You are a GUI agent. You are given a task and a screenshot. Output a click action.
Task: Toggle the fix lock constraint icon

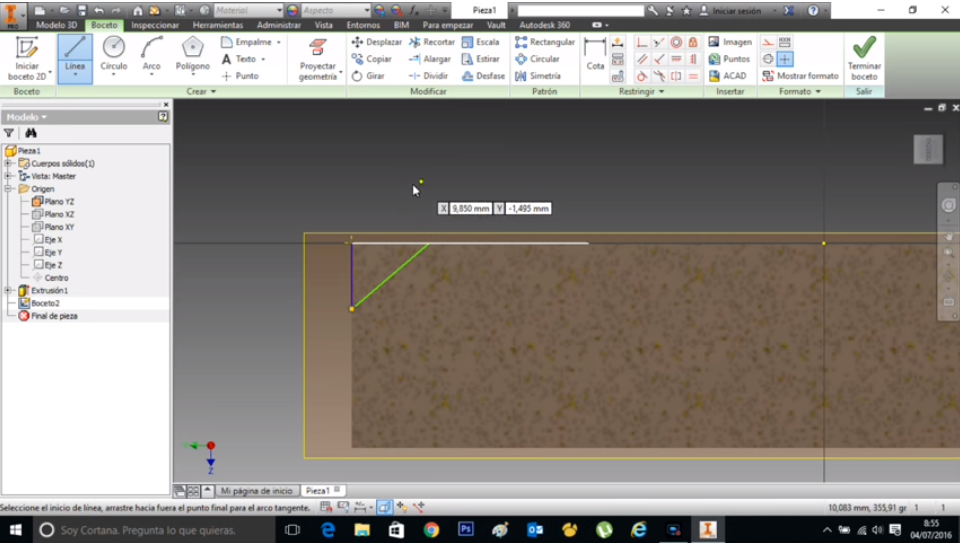pos(692,42)
